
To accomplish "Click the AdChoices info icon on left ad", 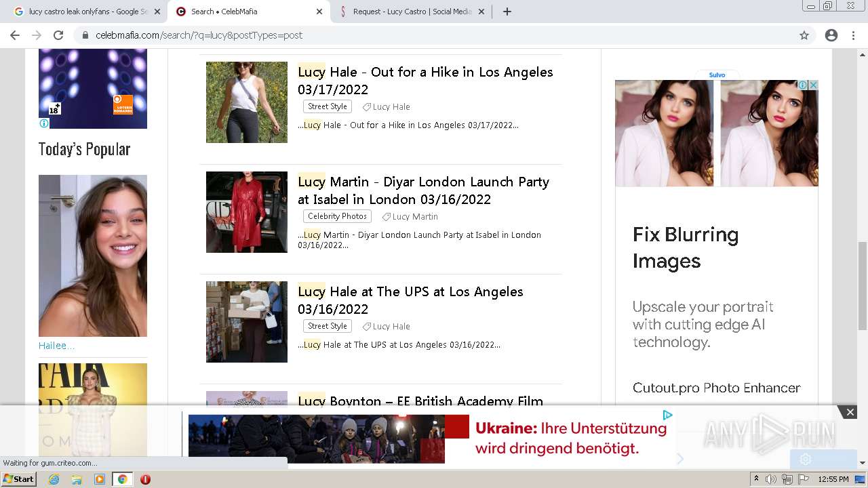I will click(44, 123).
